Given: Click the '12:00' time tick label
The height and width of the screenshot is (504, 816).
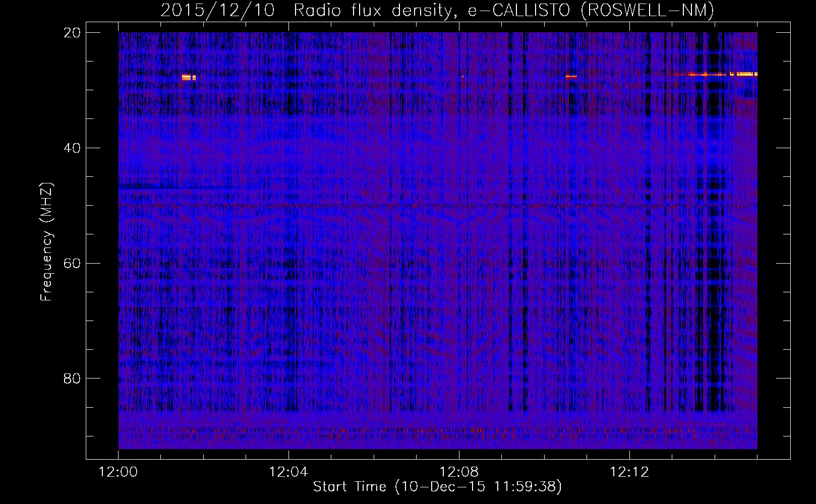Looking at the screenshot, I should coord(118,472).
